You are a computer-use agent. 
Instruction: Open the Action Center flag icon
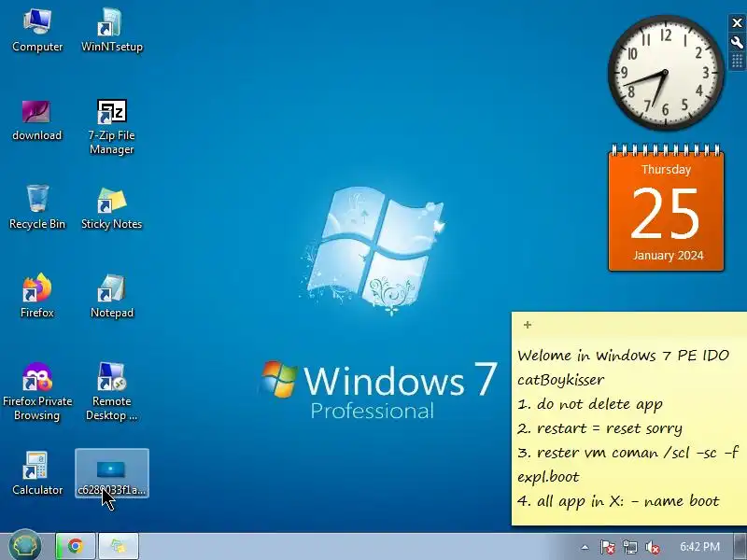pyautogui.click(x=607, y=547)
